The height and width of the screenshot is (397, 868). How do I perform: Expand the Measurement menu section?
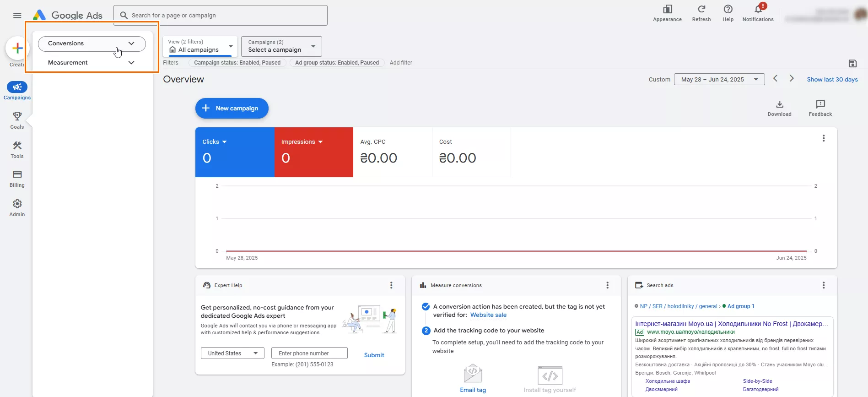tap(92, 63)
